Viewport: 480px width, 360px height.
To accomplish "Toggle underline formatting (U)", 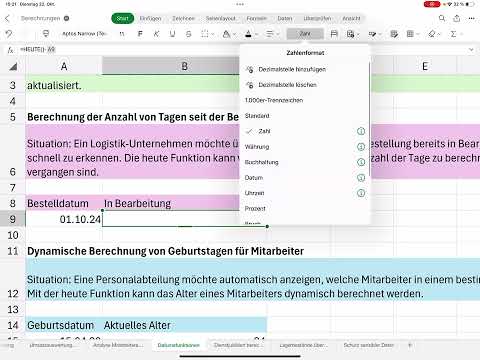I will (172, 34).
